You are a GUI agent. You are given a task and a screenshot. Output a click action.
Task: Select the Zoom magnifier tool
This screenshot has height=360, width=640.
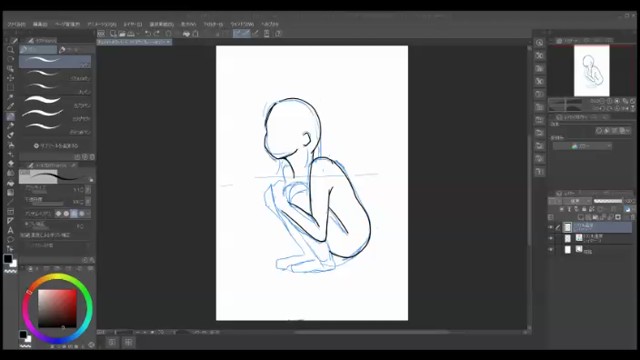[x=11, y=50]
